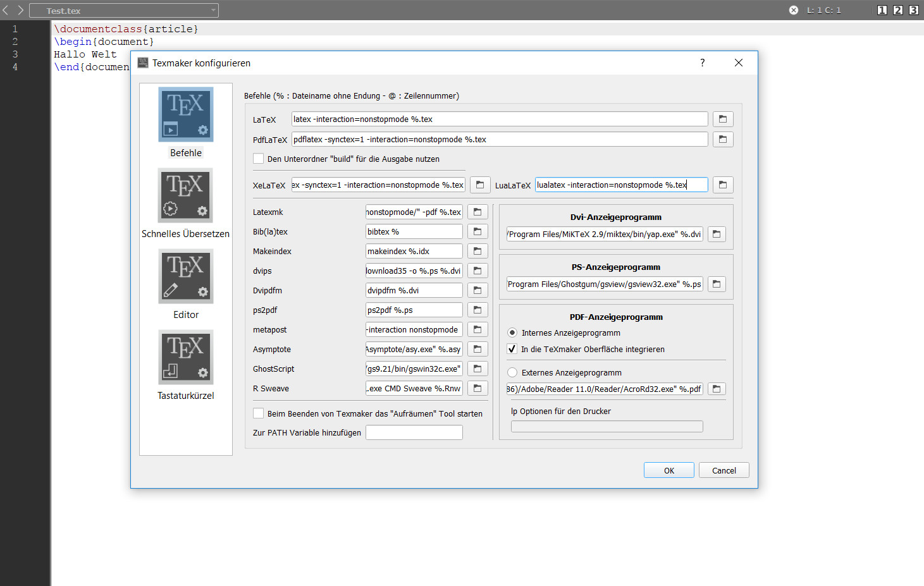Image resolution: width=924 pixels, height=586 pixels.
Task: Jump to bookmark 2 in editor
Action: tap(898, 10)
